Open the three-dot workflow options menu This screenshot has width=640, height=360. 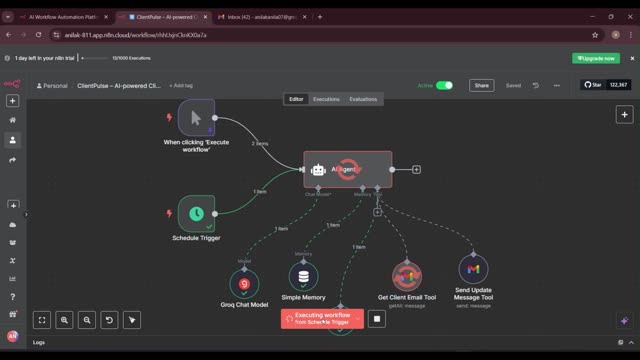[557, 86]
